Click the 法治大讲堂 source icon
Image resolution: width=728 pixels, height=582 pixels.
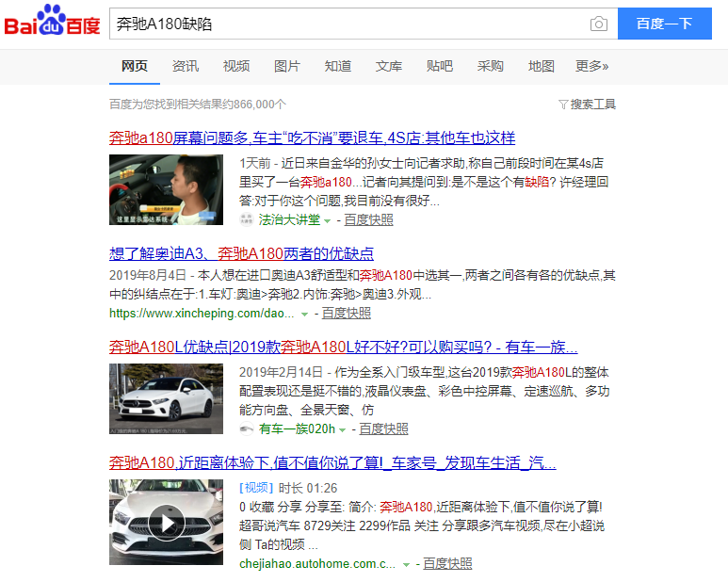point(247,220)
